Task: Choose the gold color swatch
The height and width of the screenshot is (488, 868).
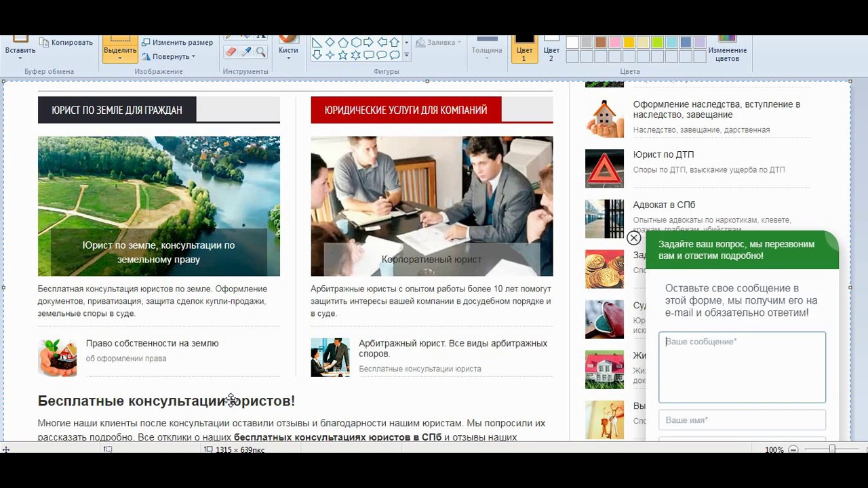Action: point(629,43)
